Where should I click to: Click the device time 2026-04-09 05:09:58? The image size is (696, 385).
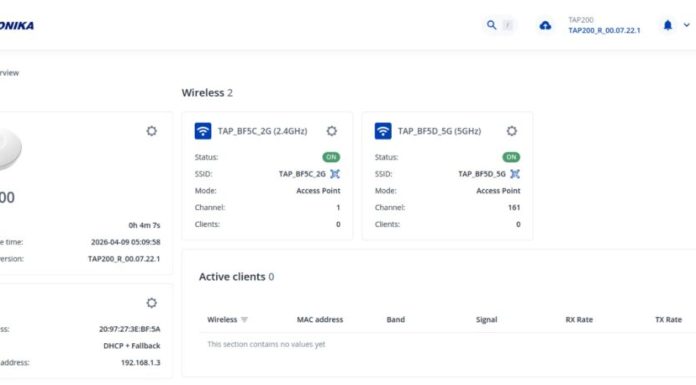pyautogui.click(x=126, y=242)
